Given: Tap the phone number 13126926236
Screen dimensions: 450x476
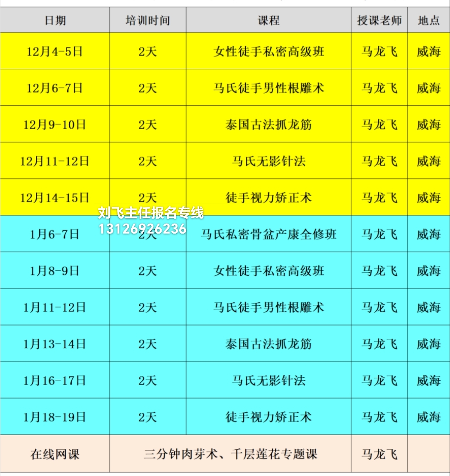Looking at the screenshot, I should pyautogui.click(x=142, y=229).
